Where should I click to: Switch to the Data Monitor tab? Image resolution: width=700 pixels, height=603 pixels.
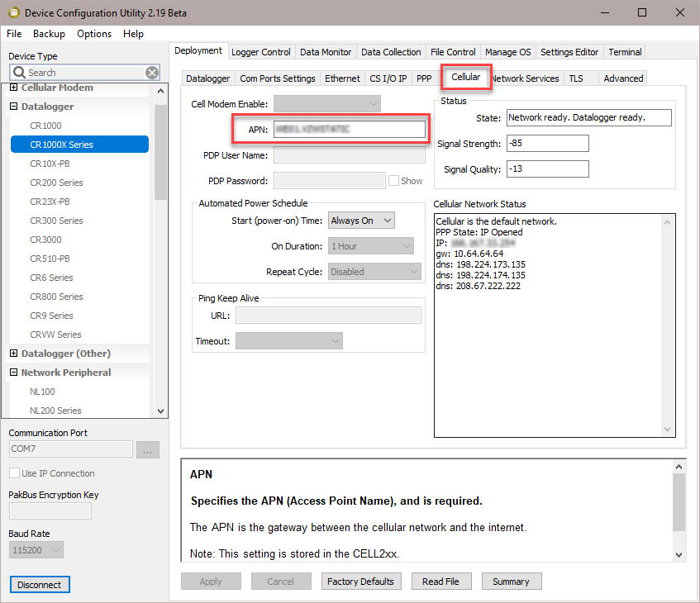click(326, 52)
